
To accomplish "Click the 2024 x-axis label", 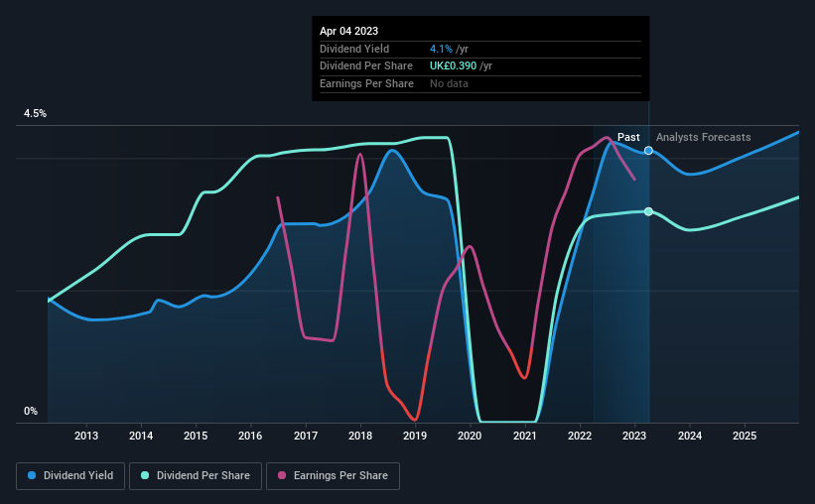I will [x=690, y=436].
